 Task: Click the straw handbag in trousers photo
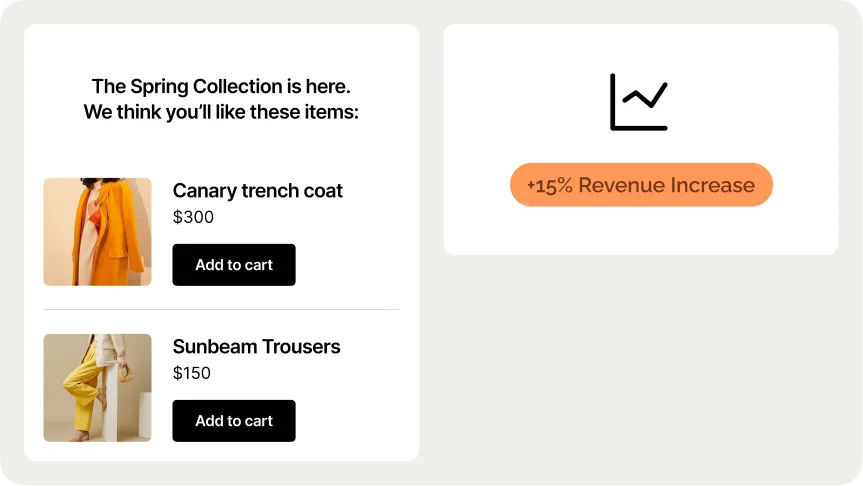tap(126, 374)
